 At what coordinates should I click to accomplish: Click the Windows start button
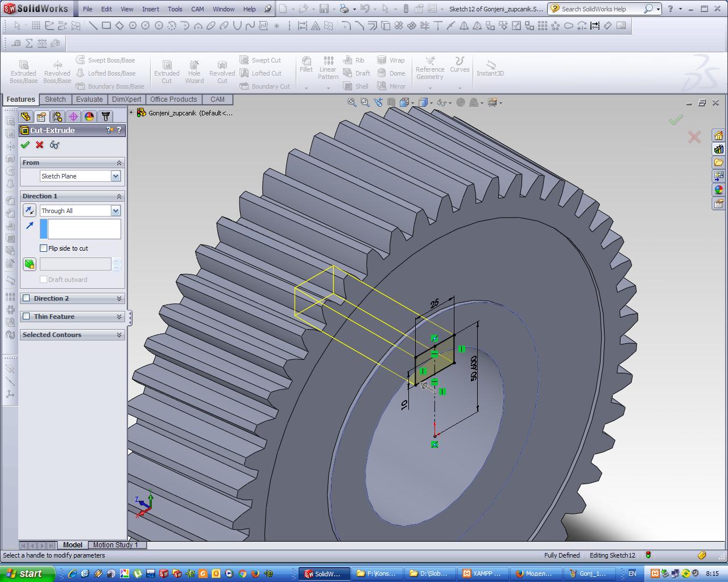tap(27, 573)
